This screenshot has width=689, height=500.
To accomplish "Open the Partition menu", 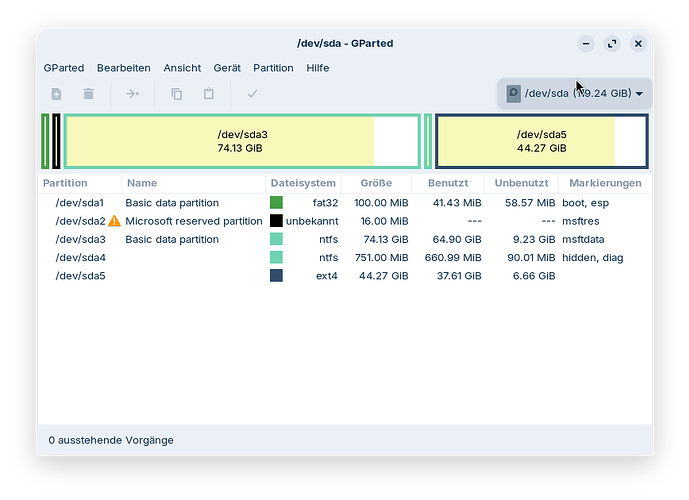I will 273,68.
